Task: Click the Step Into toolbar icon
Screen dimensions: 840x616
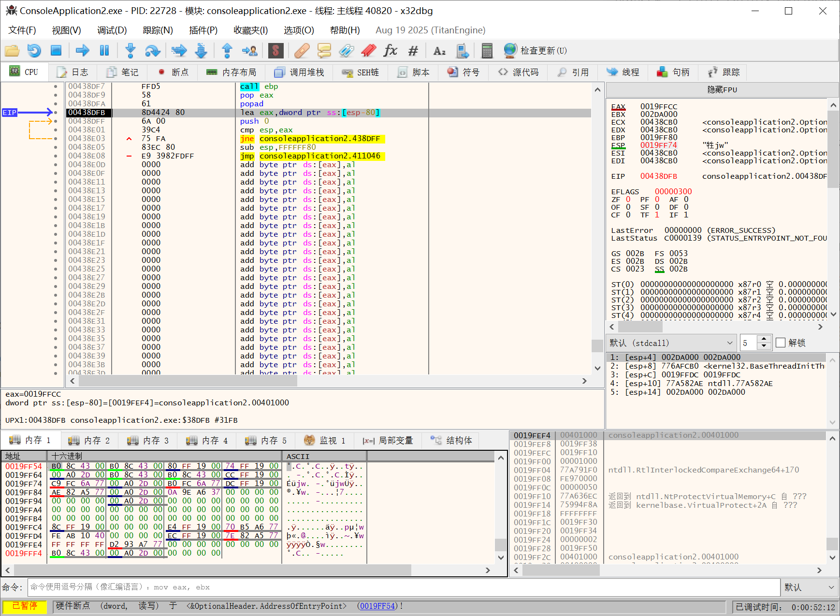Action: 130,51
